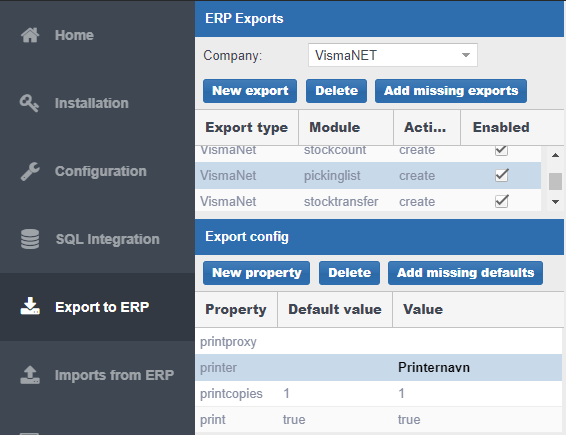
Task: Click the Imports from ERP upload icon
Action: 30,375
